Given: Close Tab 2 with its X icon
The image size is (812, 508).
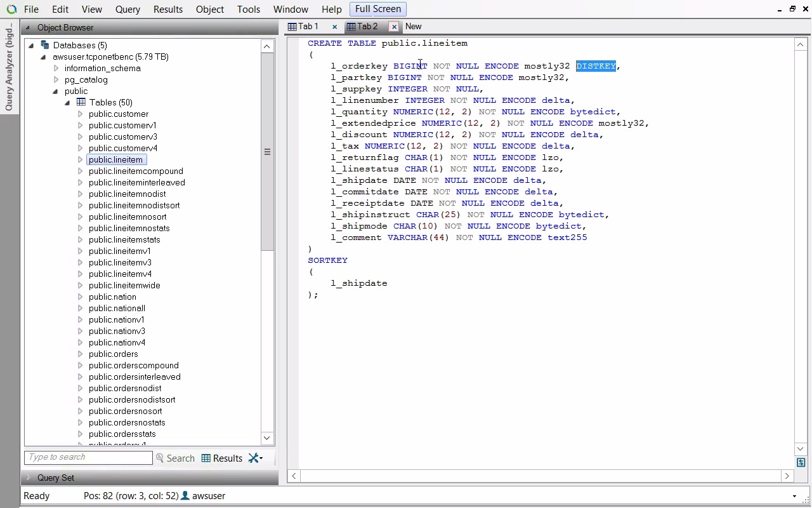Looking at the screenshot, I should point(394,27).
